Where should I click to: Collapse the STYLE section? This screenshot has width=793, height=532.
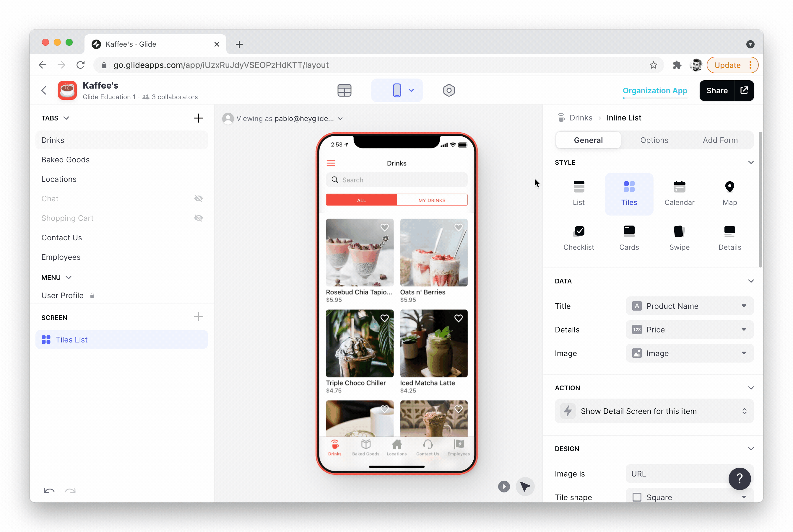tap(750, 162)
